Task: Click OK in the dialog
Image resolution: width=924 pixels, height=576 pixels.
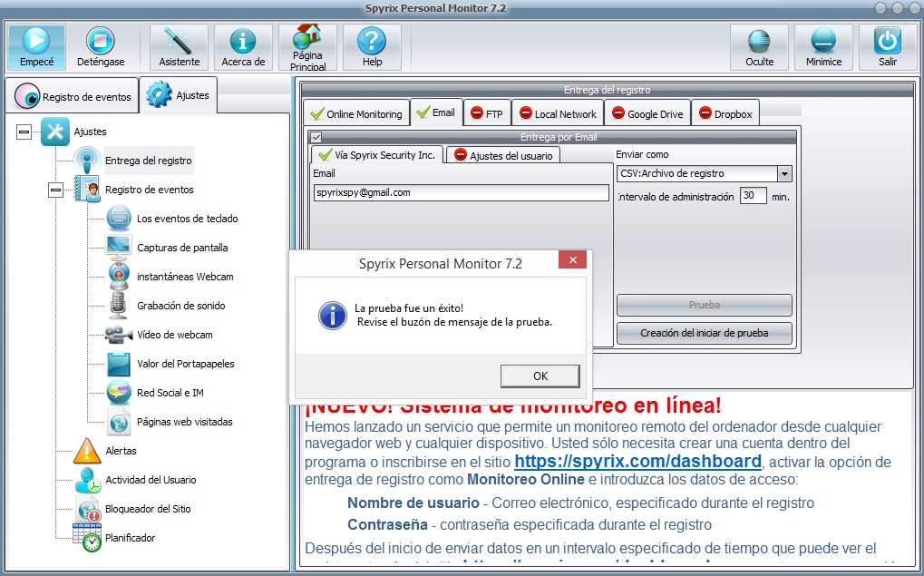Action: click(x=540, y=376)
